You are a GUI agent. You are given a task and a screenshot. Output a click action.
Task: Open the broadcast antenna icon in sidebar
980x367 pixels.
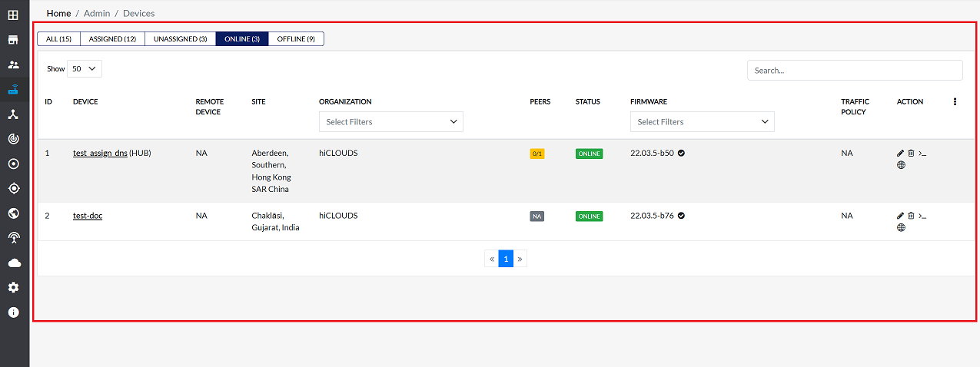[13, 238]
